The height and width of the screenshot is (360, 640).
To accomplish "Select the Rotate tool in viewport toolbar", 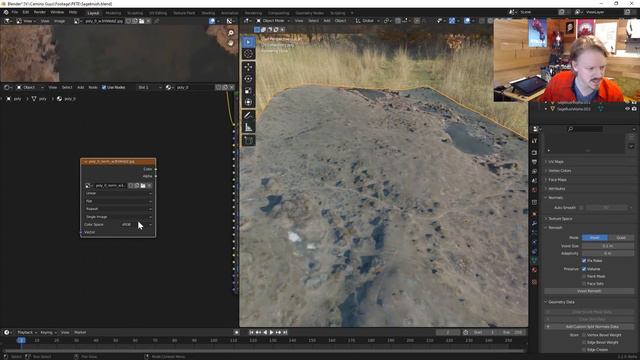I will click(248, 79).
